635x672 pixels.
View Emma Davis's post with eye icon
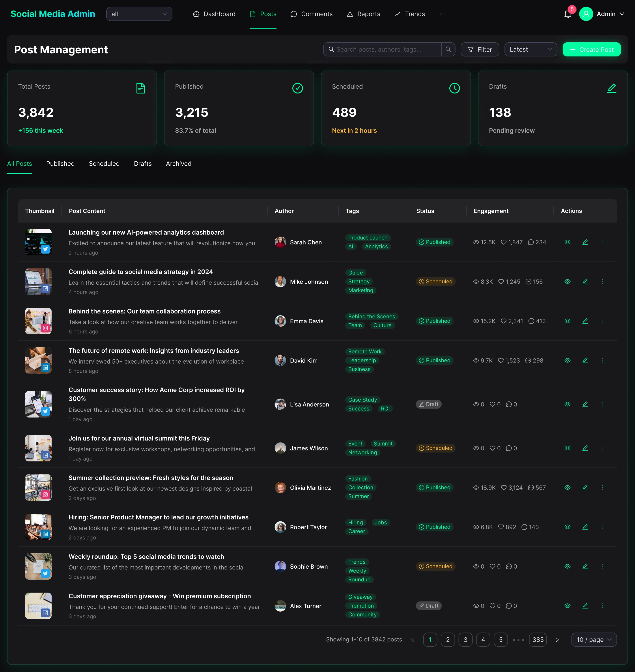567,321
